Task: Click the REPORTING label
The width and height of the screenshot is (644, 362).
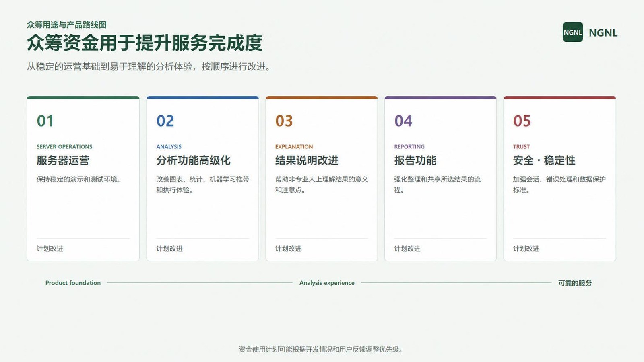Action: click(409, 147)
